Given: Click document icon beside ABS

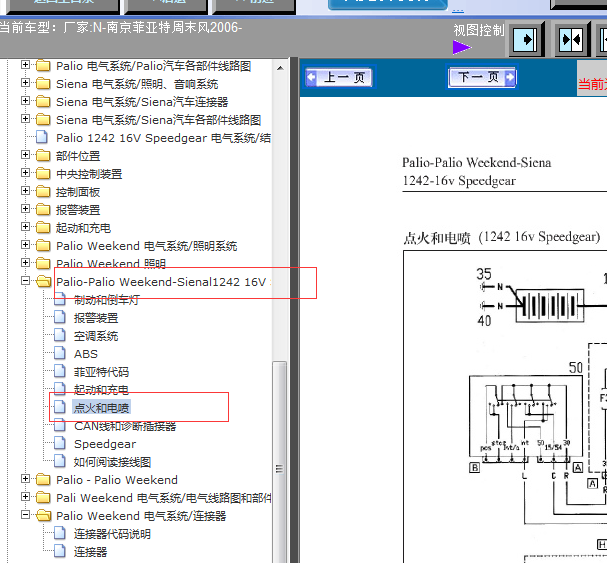Looking at the screenshot, I should 60,352.
